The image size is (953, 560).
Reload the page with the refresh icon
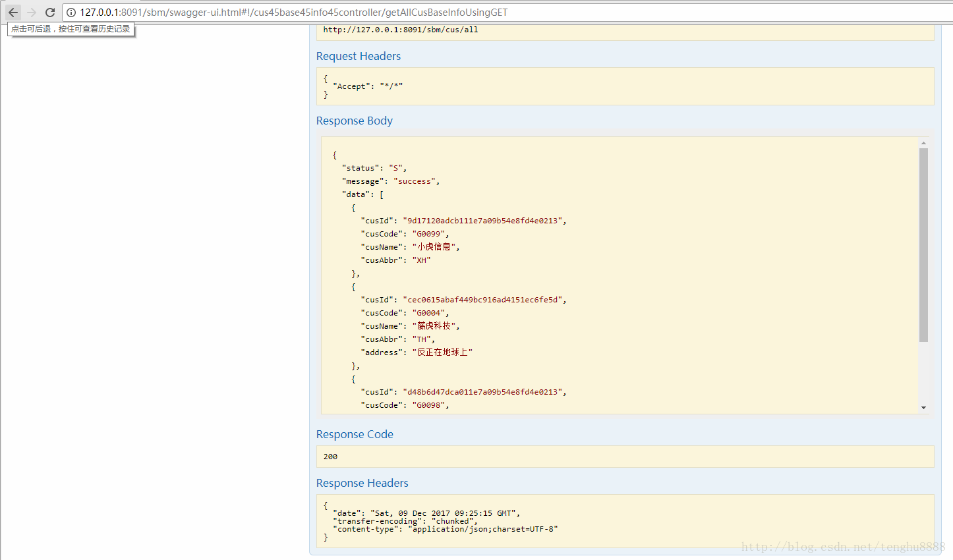[x=50, y=13]
